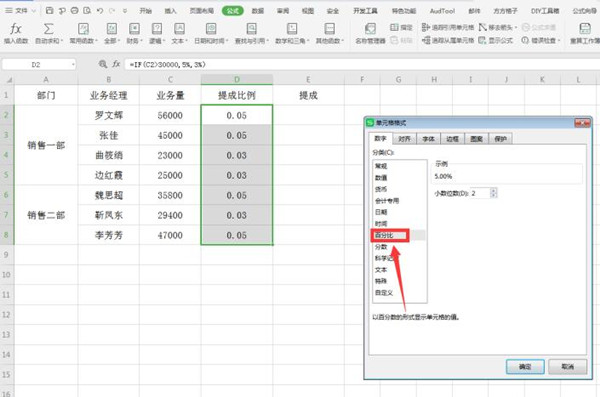Expand the 文件 menu dropdown arrow
Viewport: 600px width, 397px height.
click(34, 11)
